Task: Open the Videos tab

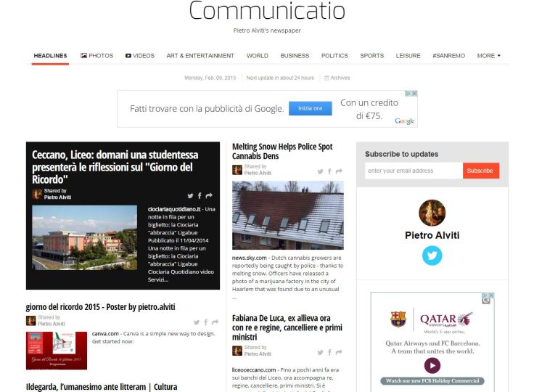Action: tap(139, 56)
